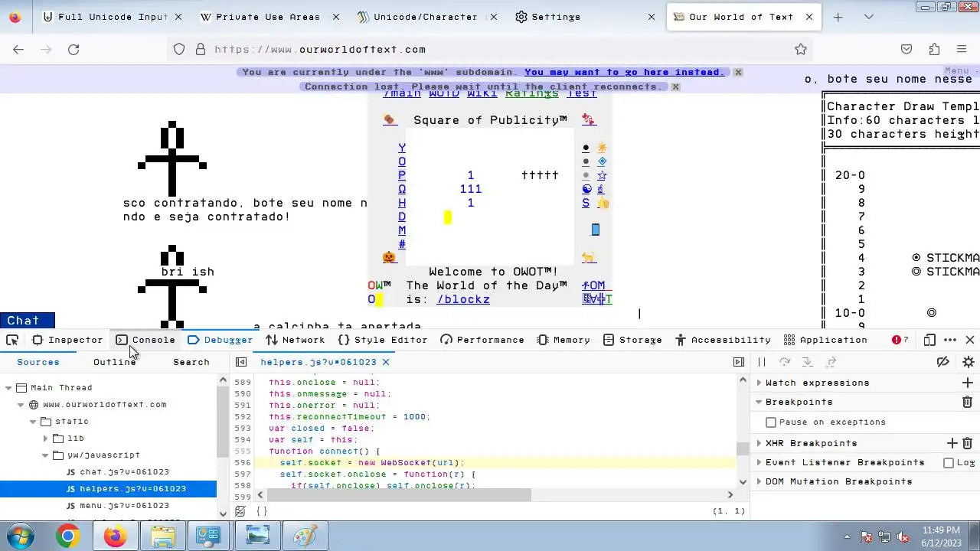This screenshot has width=980, height=551.
Task: Open the Application panel
Action: (x=825, y=340)
